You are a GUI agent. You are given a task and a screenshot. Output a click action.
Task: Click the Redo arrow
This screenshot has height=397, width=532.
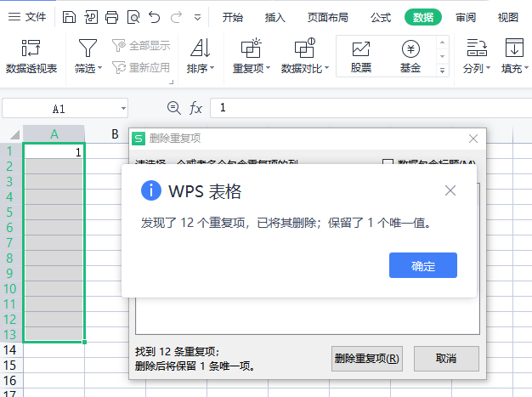click(x=176, y=17)
